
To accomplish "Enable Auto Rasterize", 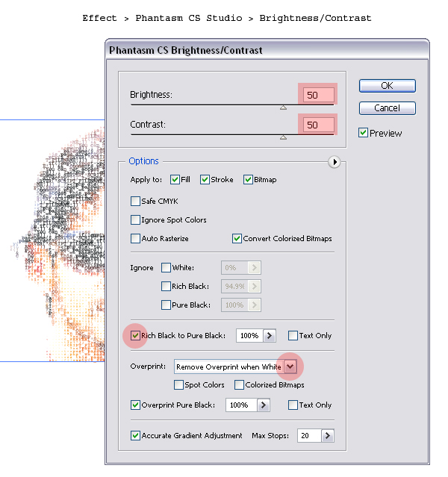I will point(135,238).
